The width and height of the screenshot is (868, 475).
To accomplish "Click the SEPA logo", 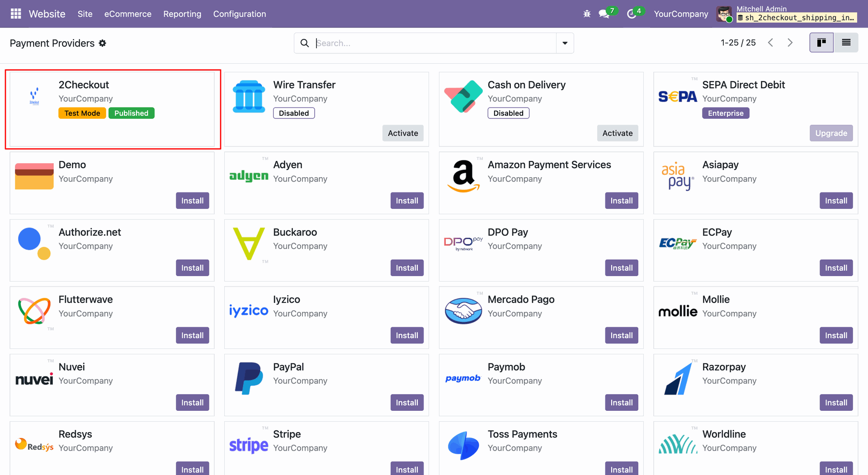I will (x=678, y=96).
